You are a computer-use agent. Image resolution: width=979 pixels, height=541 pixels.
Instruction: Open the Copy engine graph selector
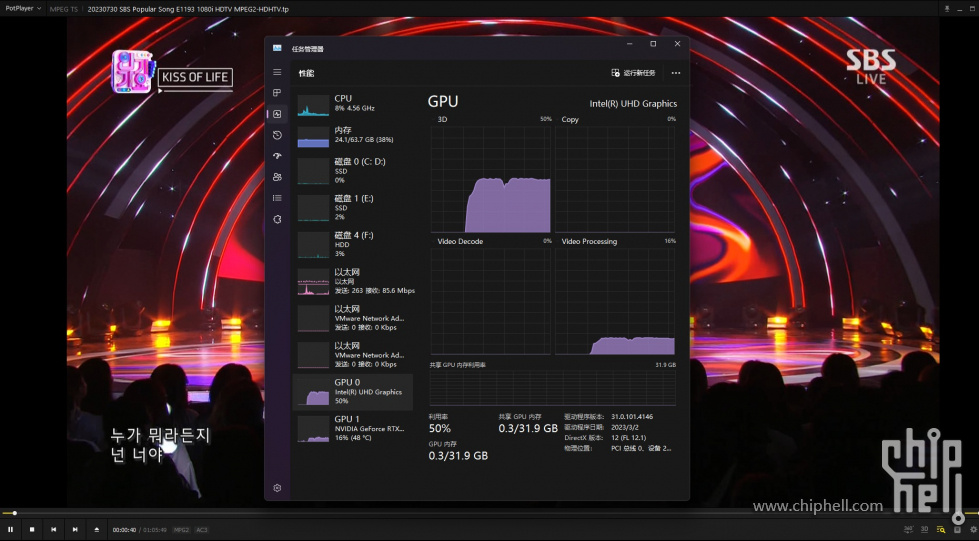pos(570,119)
